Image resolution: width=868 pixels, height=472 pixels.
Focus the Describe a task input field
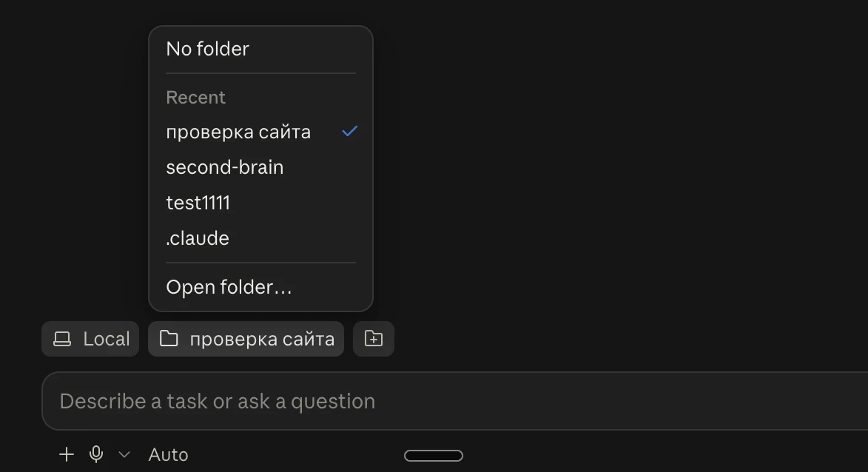coord(455,401)
